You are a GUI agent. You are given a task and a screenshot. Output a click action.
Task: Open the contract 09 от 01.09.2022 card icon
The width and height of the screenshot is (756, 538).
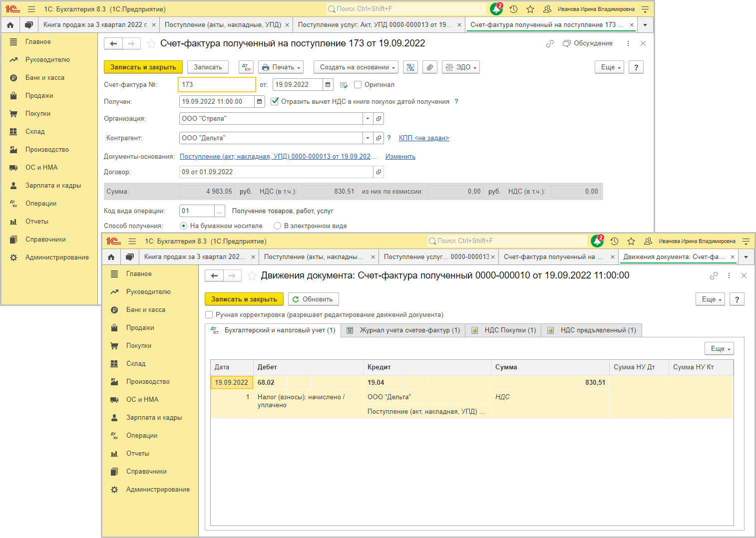coord(378,172)
